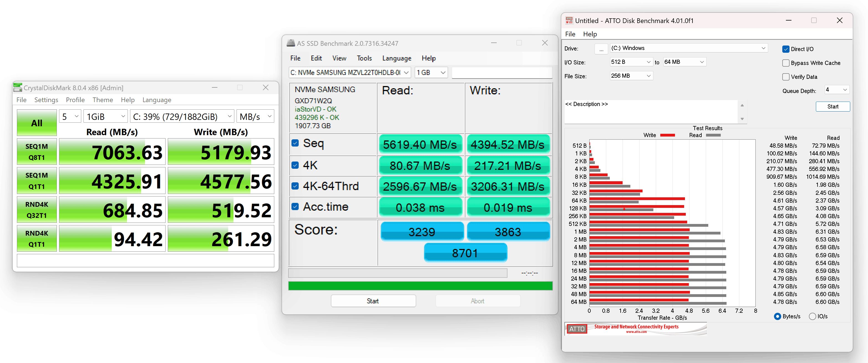This screenshot has height=363, width=868.
Task: Expand the 1GiB test size dropdown
Action: tap(105, 117)
